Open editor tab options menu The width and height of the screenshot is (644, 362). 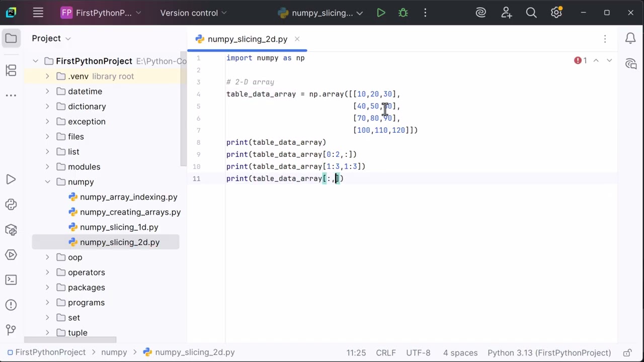pyautogui.click(x=605, y=39)
